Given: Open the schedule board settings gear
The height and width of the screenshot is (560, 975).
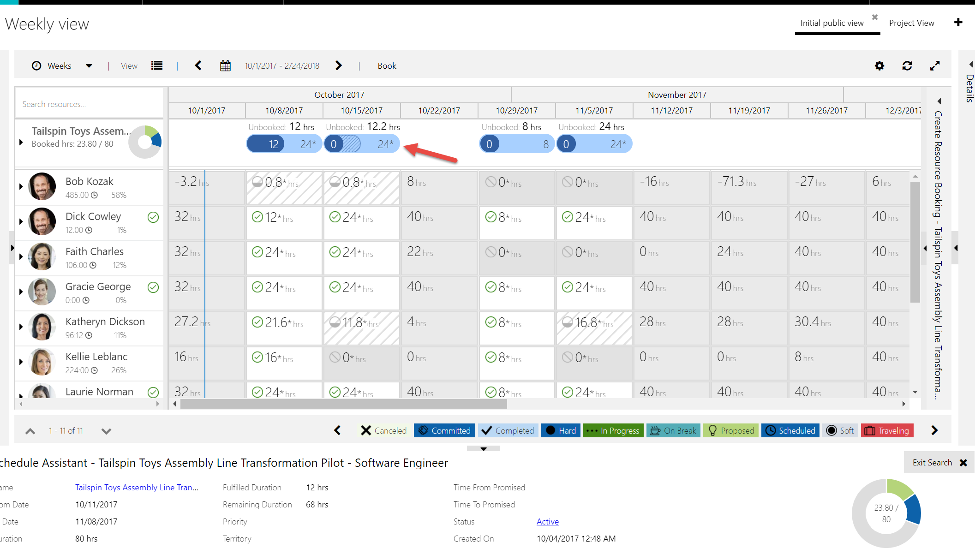Looking at the screenshot, I should coord(879,66).
